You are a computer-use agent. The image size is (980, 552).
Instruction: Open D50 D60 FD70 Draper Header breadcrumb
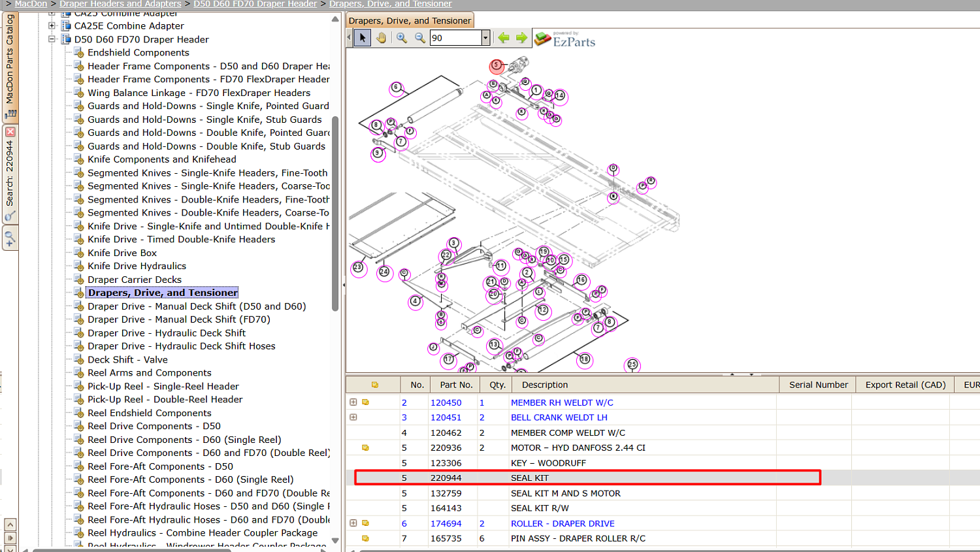pos(255,4)
